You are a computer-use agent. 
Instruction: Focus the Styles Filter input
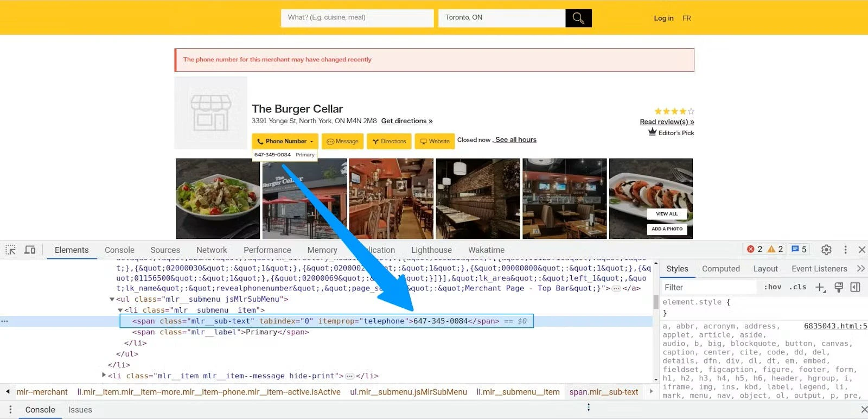(709, 287)
